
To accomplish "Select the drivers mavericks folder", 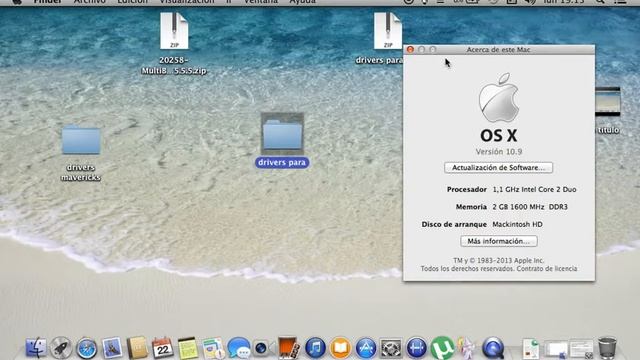I will click(x=81, y=153).
